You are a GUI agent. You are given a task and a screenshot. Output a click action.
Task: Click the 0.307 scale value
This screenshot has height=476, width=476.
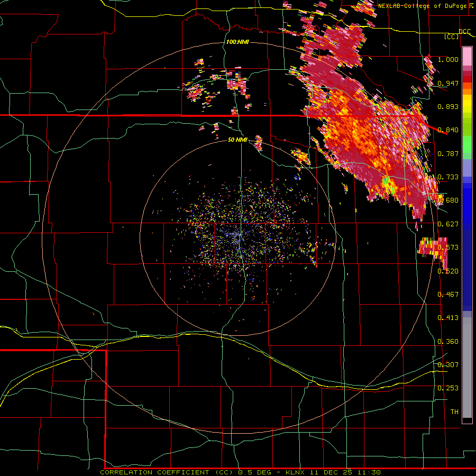point(448,365)
